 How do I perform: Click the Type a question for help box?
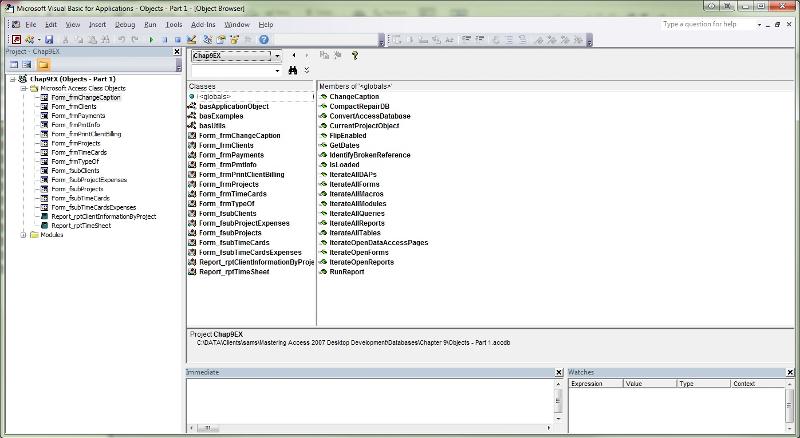(x=707, y=24)
